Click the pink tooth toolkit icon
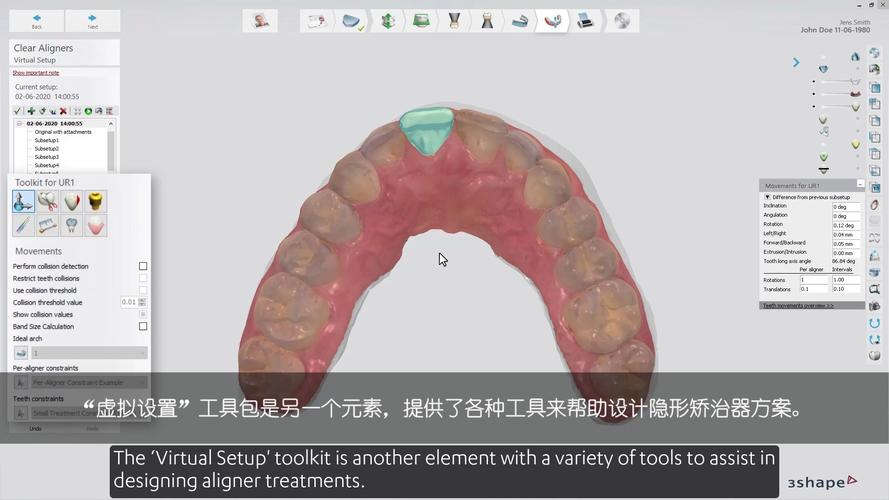Viewport: 889px width, 500px height. pos(95,226)
